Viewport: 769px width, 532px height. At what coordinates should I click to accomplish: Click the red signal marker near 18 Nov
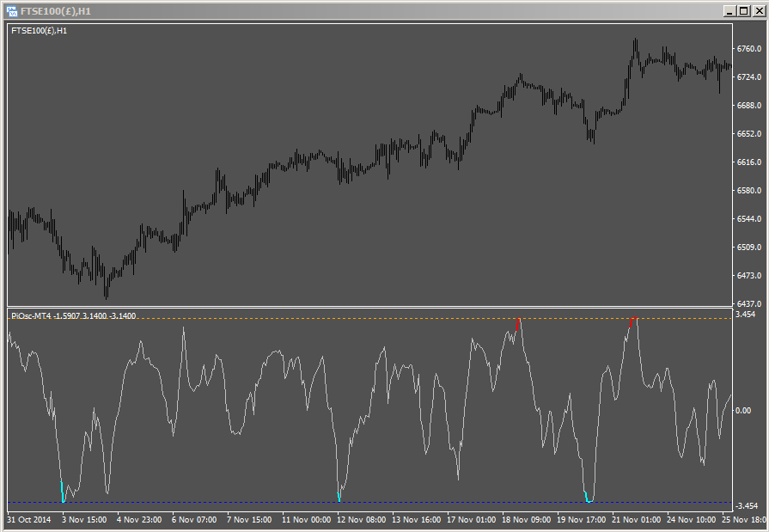point(518,325)
